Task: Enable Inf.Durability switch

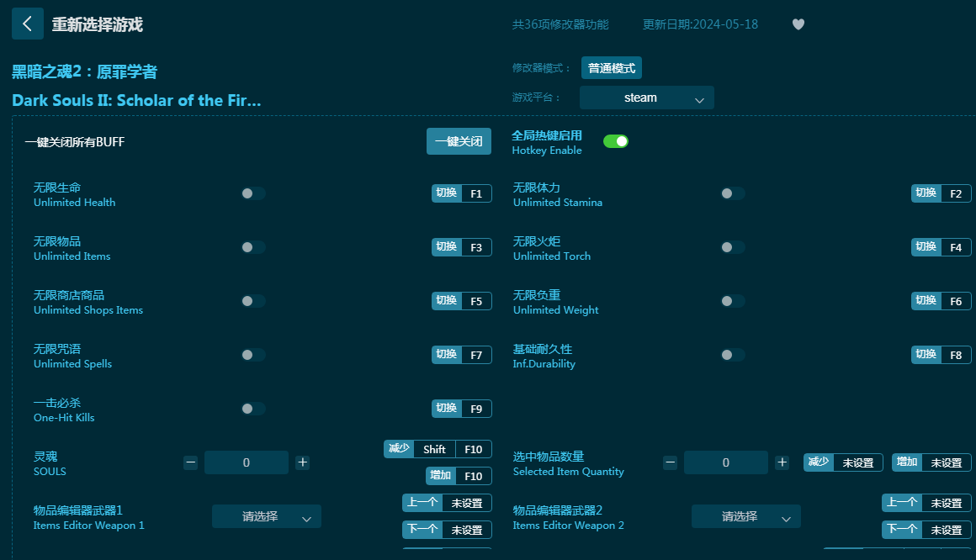Action: tap(733, 355)
